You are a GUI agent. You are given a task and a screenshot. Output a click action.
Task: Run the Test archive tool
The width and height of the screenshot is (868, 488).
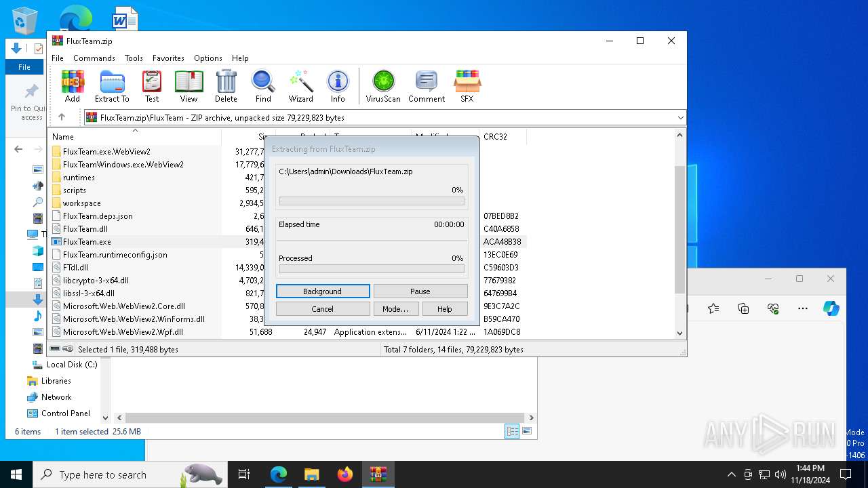point(152,86)
